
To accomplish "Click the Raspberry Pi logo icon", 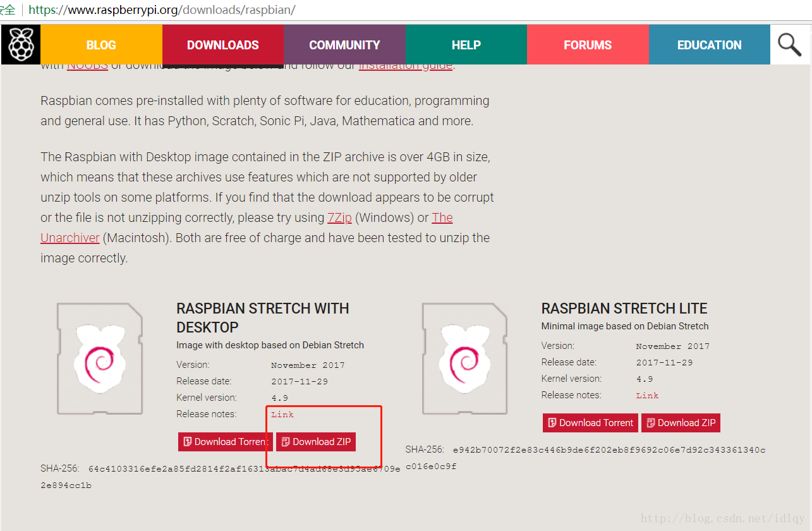I will coord(20,45).
